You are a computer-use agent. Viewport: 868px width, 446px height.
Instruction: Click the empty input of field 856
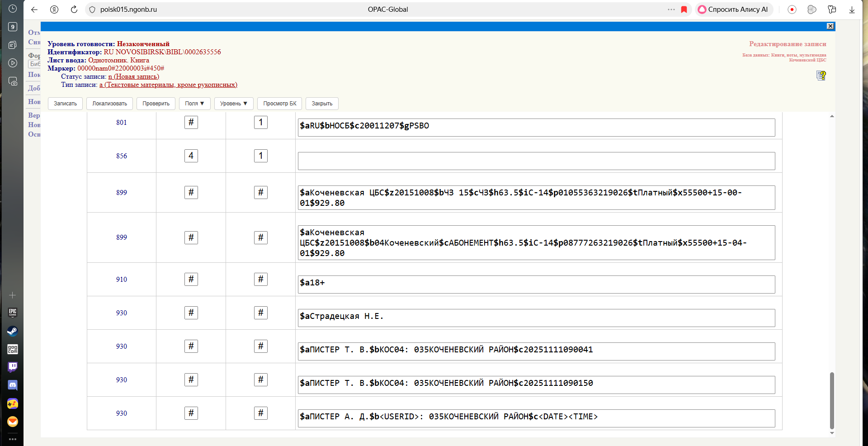click(536, 161)
